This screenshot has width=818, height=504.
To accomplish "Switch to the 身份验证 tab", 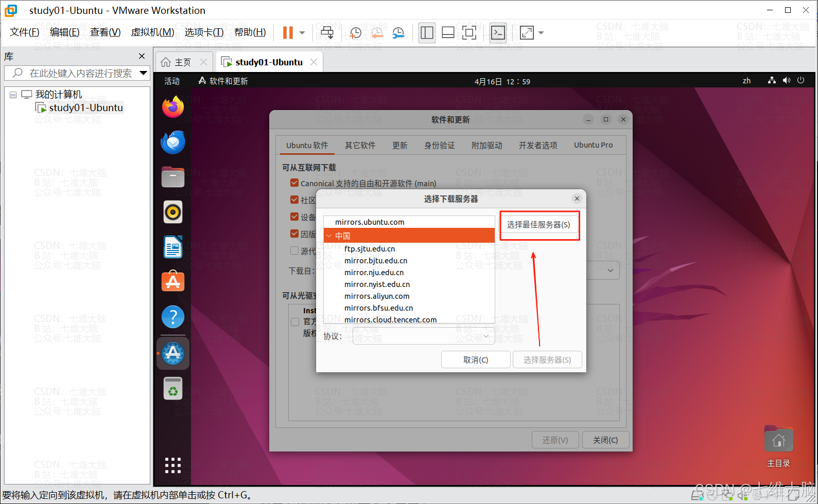I will (x=440, y=146).
